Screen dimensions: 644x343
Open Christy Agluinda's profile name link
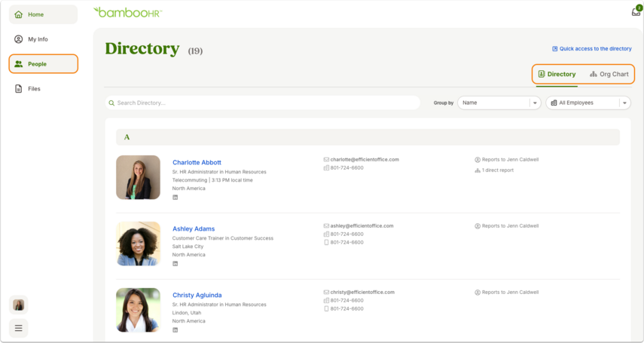coord(197,295)
